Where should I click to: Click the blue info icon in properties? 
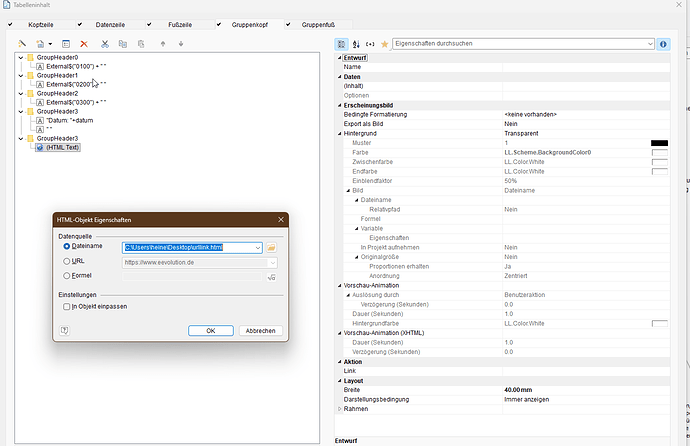pos(665,45)
